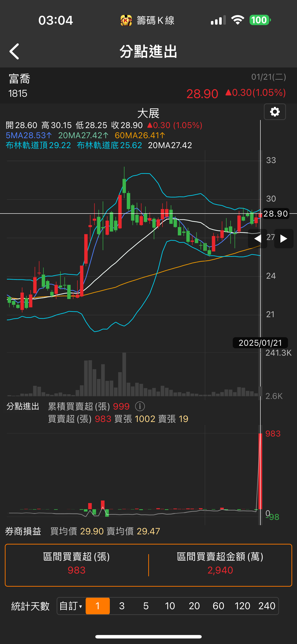297x644 pixels.
Task: Move crosshair to next day arrow
Action: [x=284, y=238]
